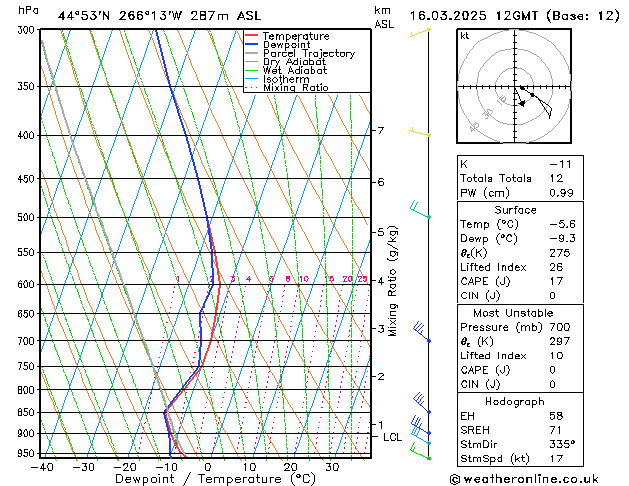Viewport: 629px width, 486px height.
Task: Click the hodograph 'kt' unit label
Action: (x=465, y=36)
